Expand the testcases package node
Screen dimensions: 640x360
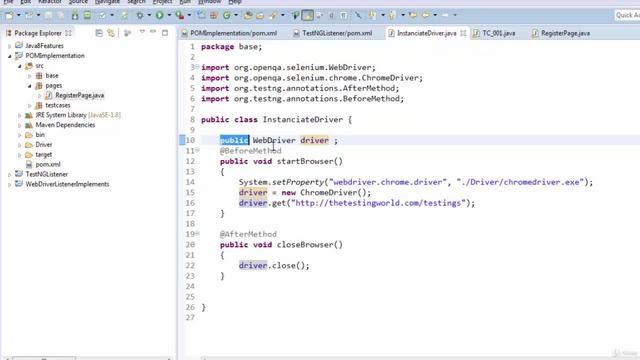point(29,105)
